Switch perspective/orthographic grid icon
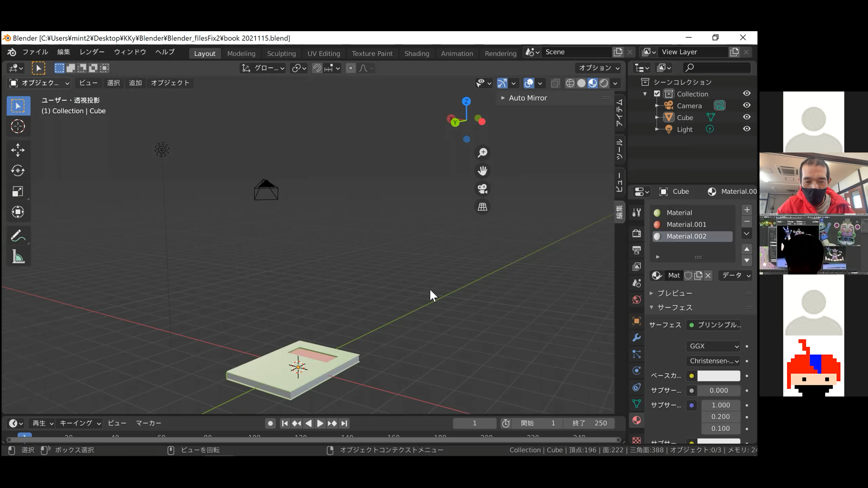 pyautogui.click(x=482, y=207)
